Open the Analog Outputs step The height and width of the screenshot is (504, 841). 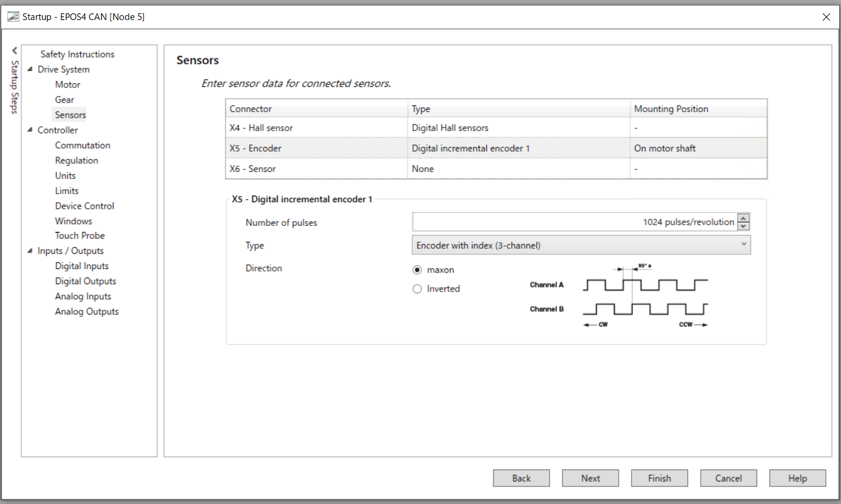pos(87,312)
